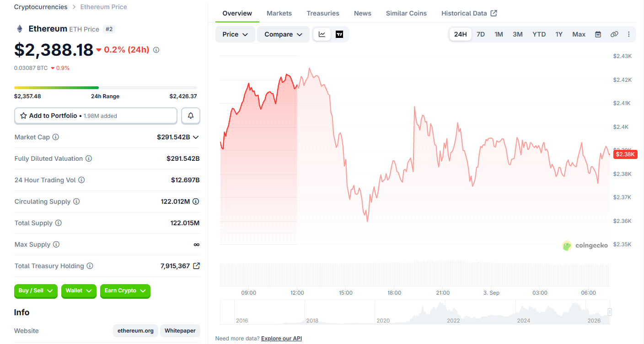Open the ethereum.org website link

[x=136, y=331]
